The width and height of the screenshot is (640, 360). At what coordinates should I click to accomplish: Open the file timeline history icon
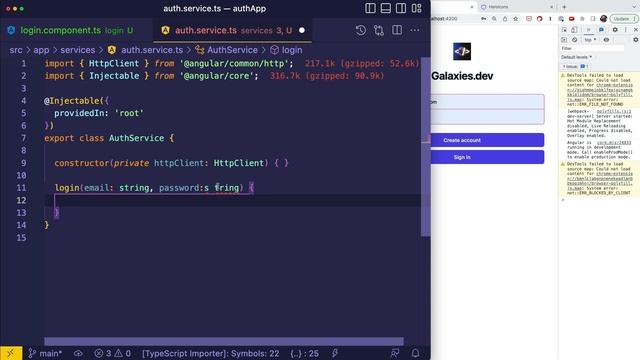(361, 30)
